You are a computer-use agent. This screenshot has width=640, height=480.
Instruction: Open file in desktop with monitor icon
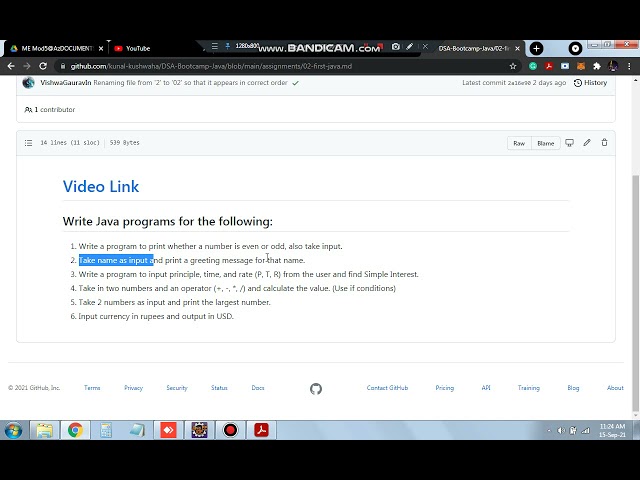tap(569, 142)
